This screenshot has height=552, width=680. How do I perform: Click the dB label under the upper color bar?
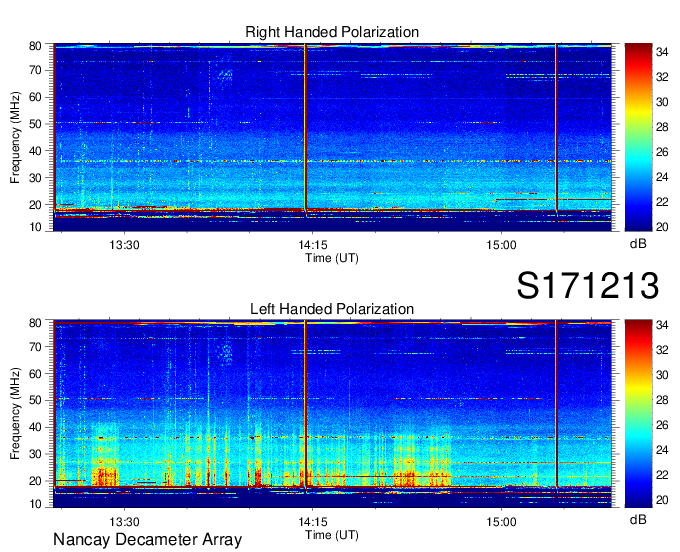(x=638, y=244)
